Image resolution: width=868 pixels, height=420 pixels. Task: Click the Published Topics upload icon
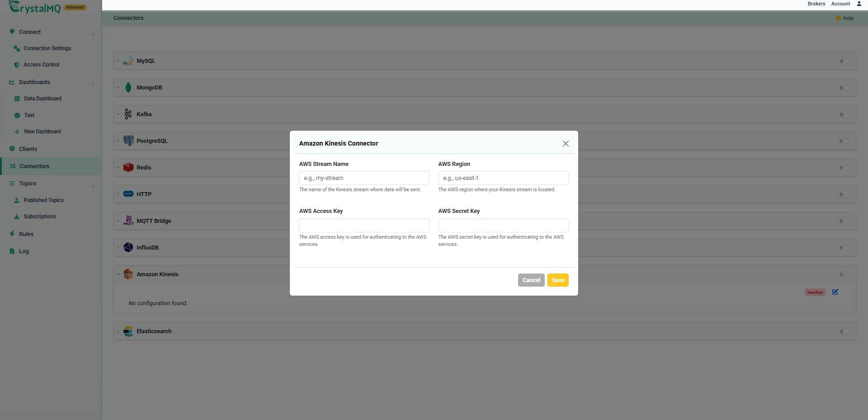(17, 200)
